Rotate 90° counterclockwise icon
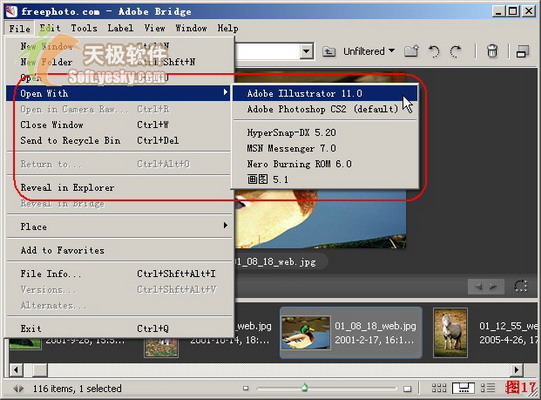The image size is (541, 400). tap(434, 52)
